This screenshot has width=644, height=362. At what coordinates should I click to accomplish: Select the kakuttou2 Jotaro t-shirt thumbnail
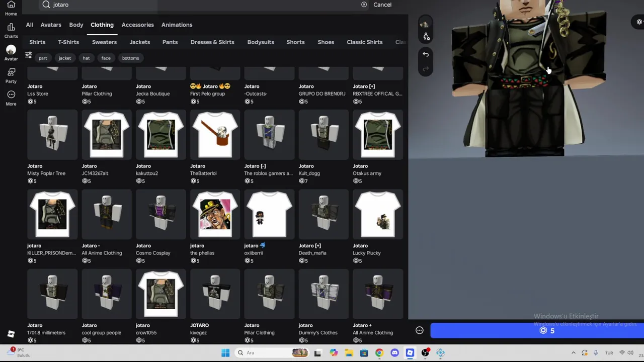pyautogui.click(x=161, y=135)
